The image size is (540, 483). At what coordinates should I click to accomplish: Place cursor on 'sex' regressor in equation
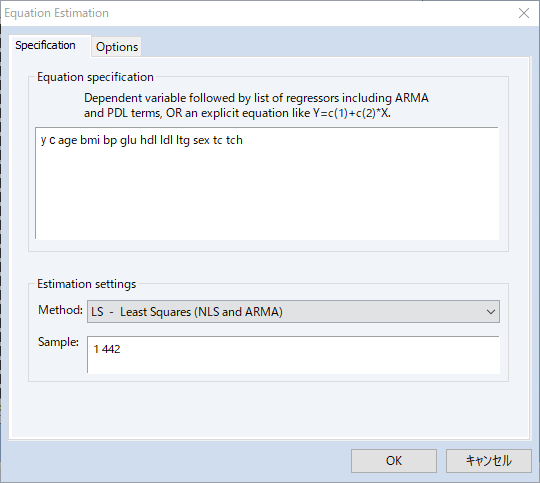[201, 141]
